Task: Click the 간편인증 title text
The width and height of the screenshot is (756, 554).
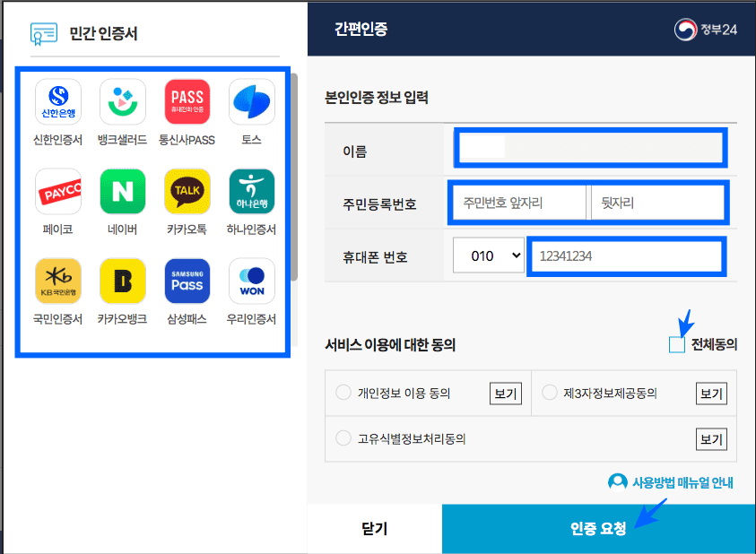Action: click(x=361, y=30)
